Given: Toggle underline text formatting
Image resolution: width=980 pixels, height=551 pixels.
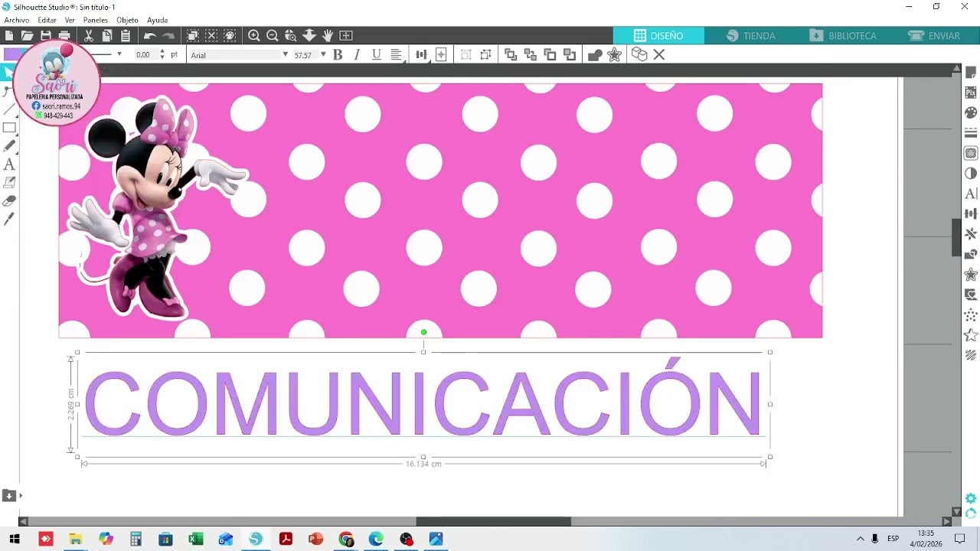Looking at the screenshot, I should click(376, 54).
